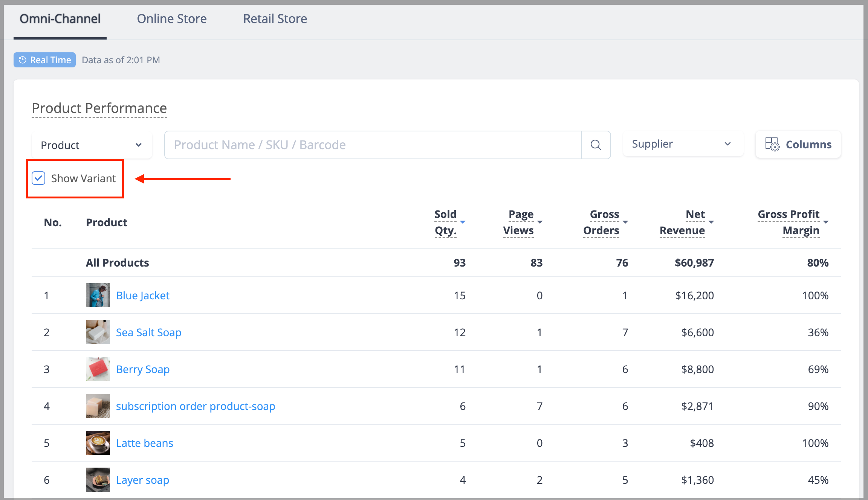Open the Blue Jacket product link

coord(143,296)
